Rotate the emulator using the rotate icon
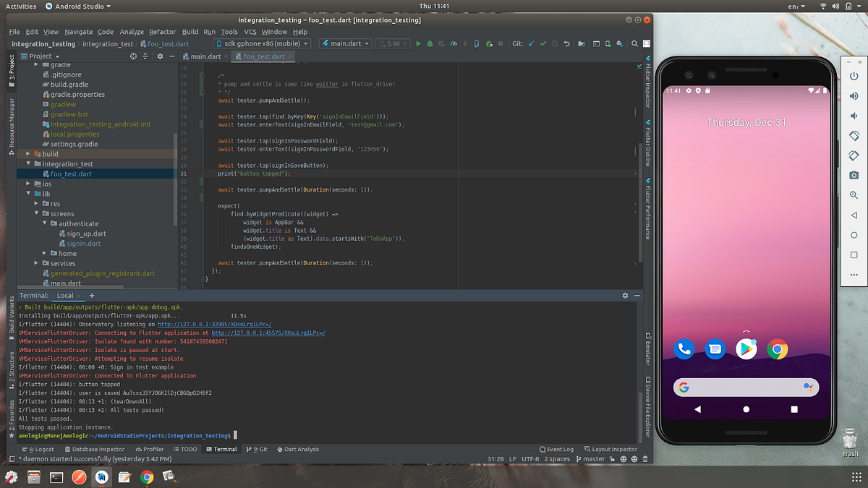This screenshot has width=868, height=488. (x=854, y=134)
